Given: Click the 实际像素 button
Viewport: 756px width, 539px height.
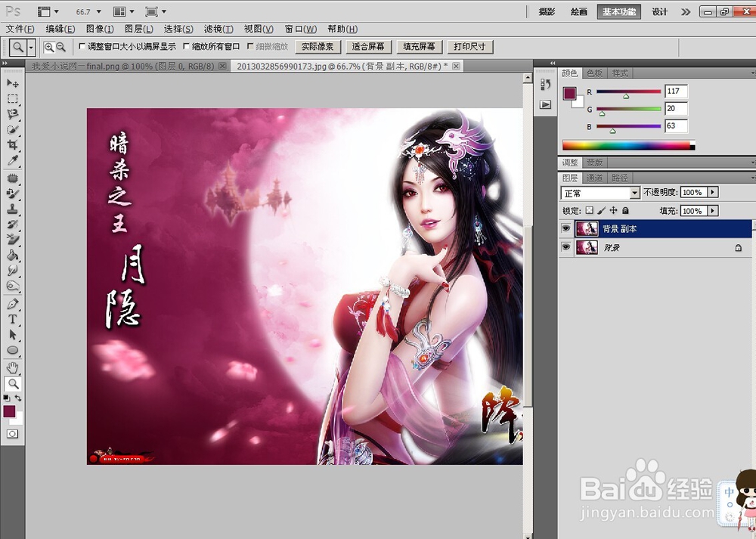Looking at the screenshot, I should pyautogui.click(x=318, y=47).
